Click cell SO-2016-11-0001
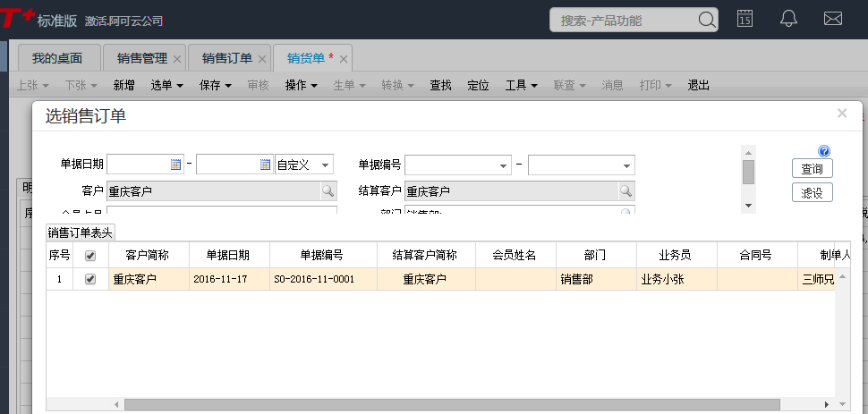Image resolution: width=868 pixels, height=414 pixels. pyautogui.click(x=323, y=279)
